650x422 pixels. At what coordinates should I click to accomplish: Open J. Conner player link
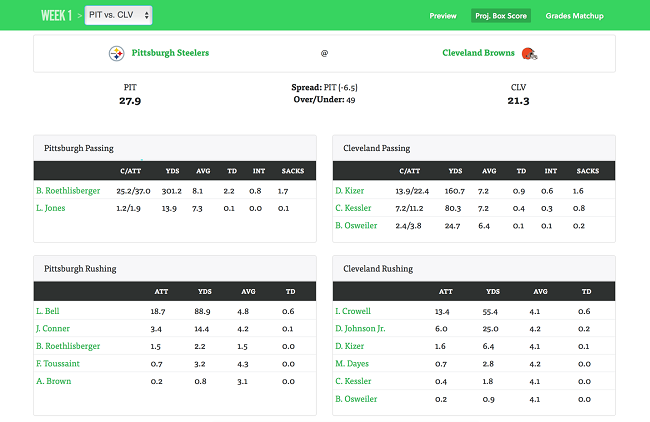(x=53, y=328)
